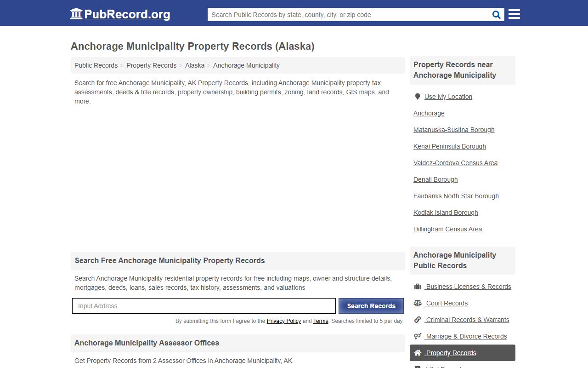
Task: Open the Terms link
Action: tap(321, 321)
